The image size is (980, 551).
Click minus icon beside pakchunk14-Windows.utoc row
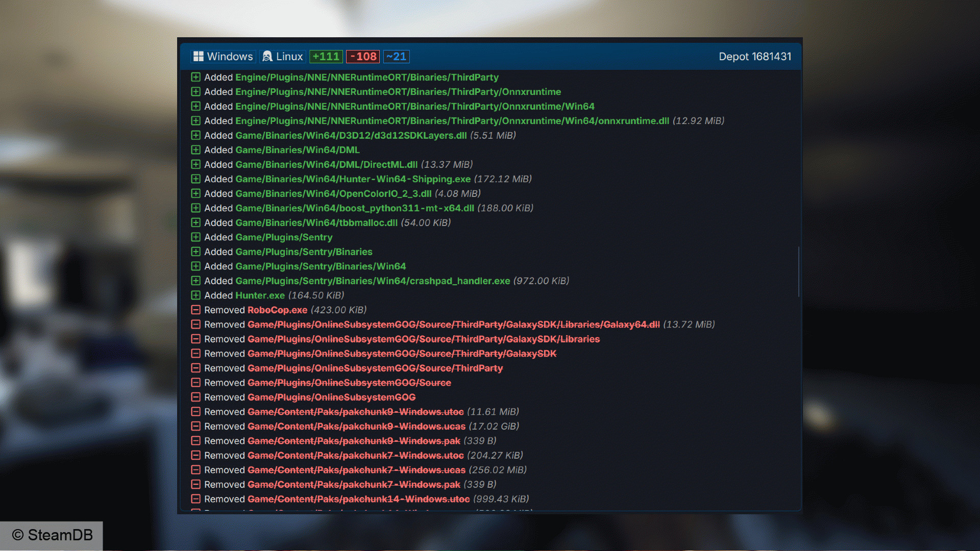(x=195, y=499)
